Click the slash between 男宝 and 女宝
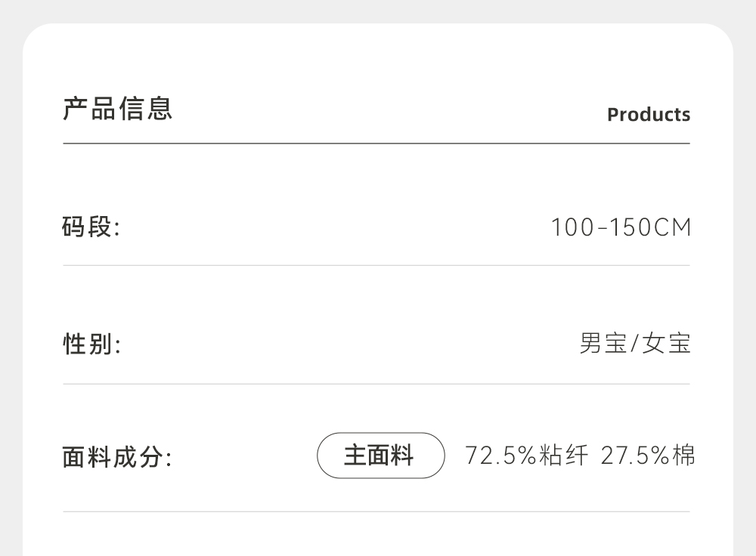The image size is (756, 556). click(x=634, y=345)
